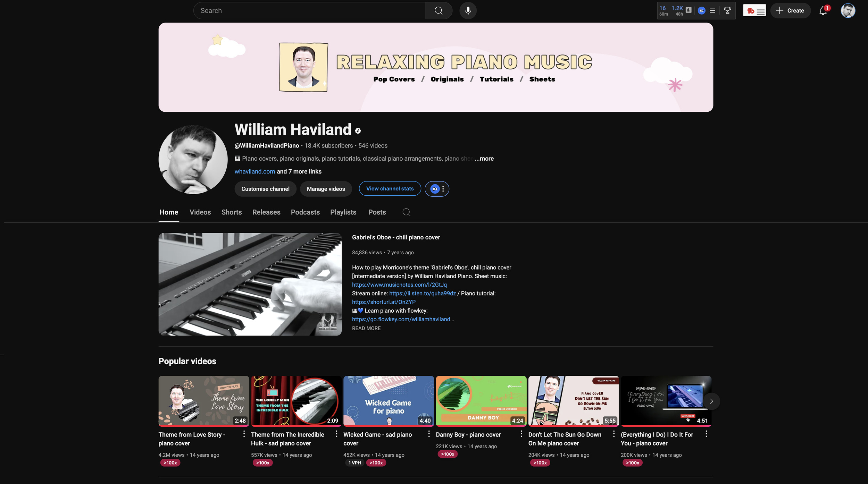Viewport: 868px width, 484px height.
Task: Click the channel profile picture
Action: click(x=193, y=160)
